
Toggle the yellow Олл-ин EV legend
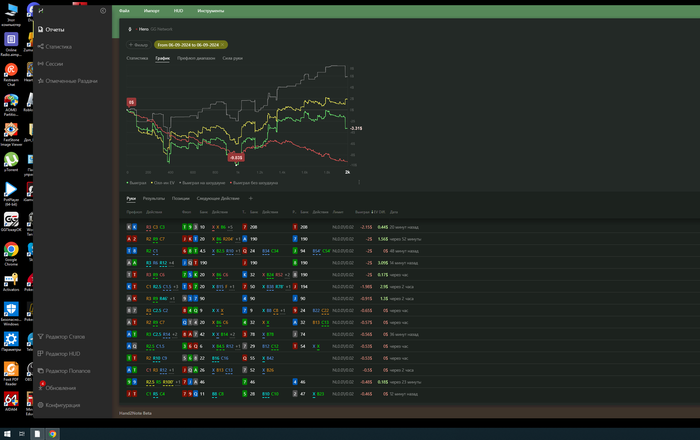tap(163, 183)
